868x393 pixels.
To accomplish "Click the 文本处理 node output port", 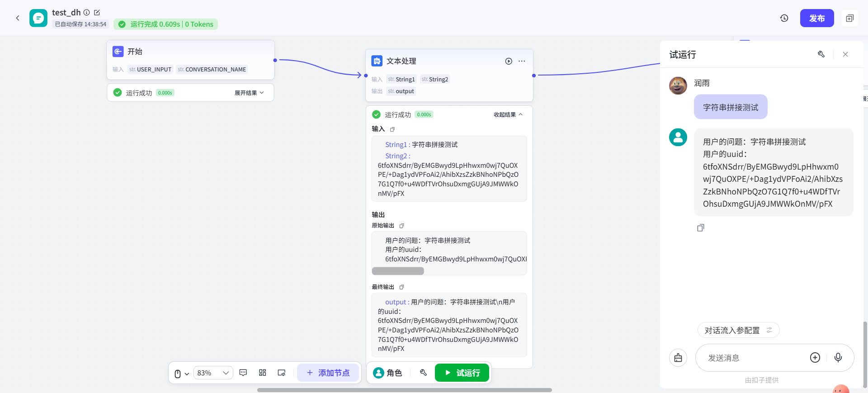I will coord(534,76).
